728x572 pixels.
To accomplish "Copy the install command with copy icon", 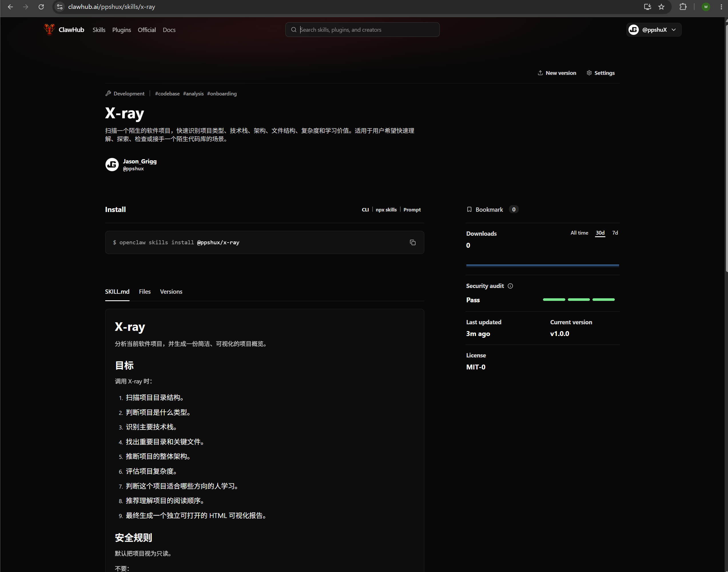I will pos(413,243).
